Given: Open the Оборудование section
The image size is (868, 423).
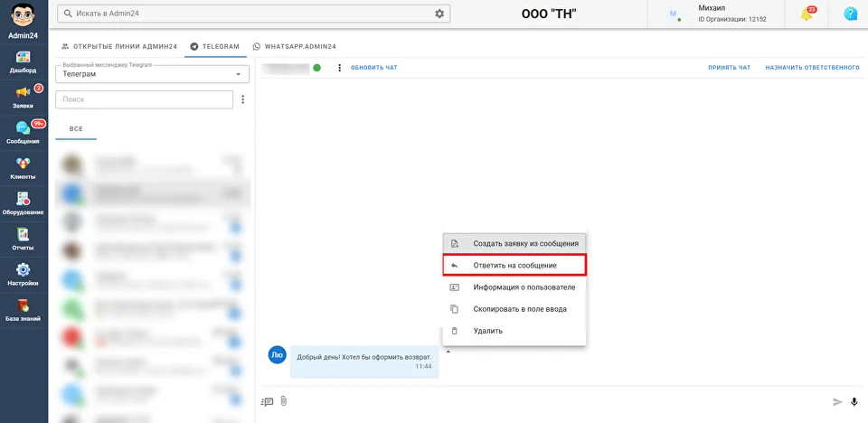Looking at the screenshot, I should click(x=24, y=203).
